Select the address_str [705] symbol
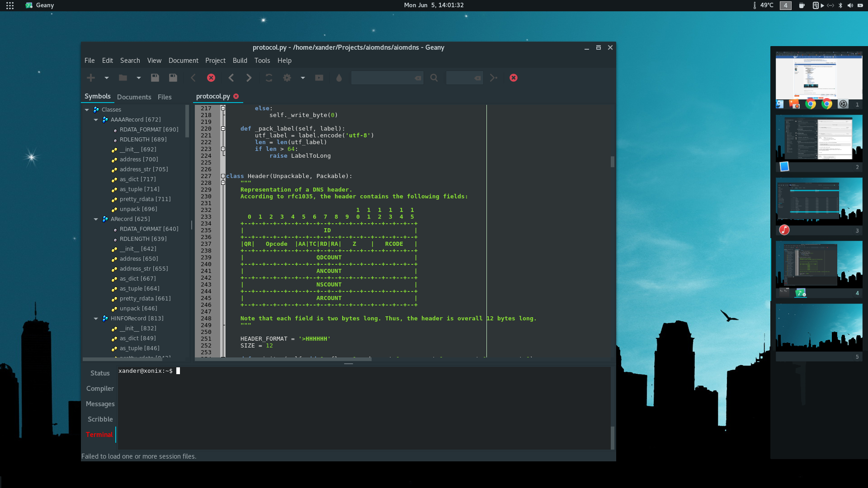Viewport: 868px width, 488px height. pos(143,169)
